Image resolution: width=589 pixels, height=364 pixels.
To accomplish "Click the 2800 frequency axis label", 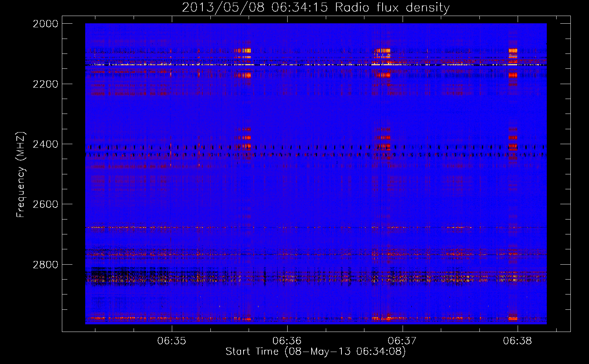I will [x=46, y=264].
